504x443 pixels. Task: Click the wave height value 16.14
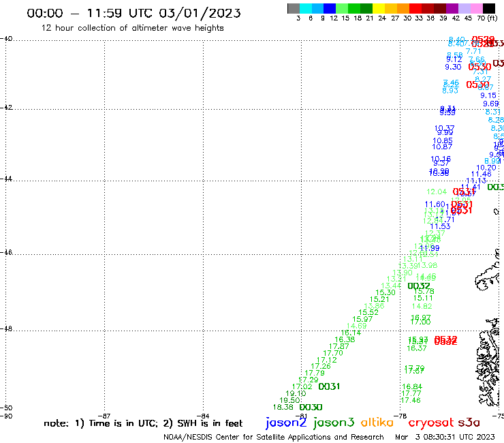[x=351, y=333]
